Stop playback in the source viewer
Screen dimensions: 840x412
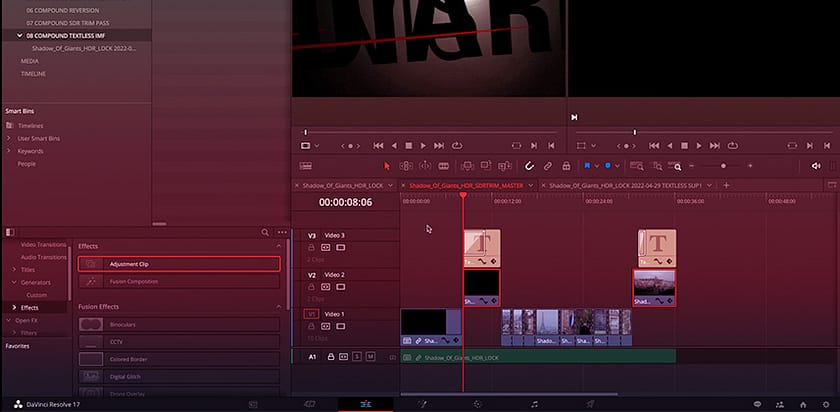[x=409, y=146]
